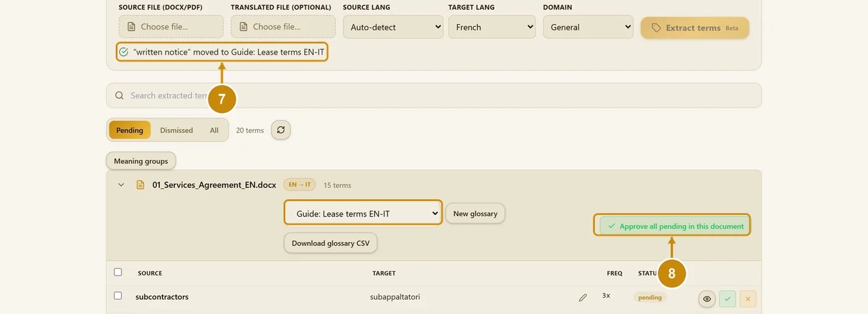Click the subcontractors source term
The height and width of the screenshot is (314, 868).
[x=162, y=297]
